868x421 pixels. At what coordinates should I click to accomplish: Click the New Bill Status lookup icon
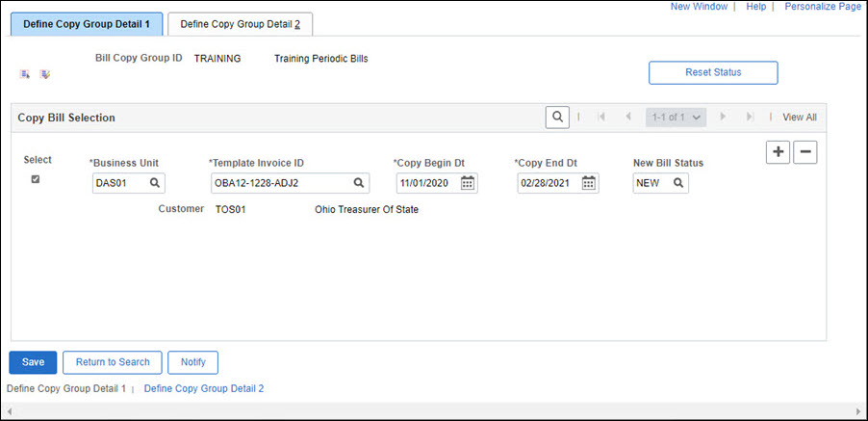(x=677, y=182)
